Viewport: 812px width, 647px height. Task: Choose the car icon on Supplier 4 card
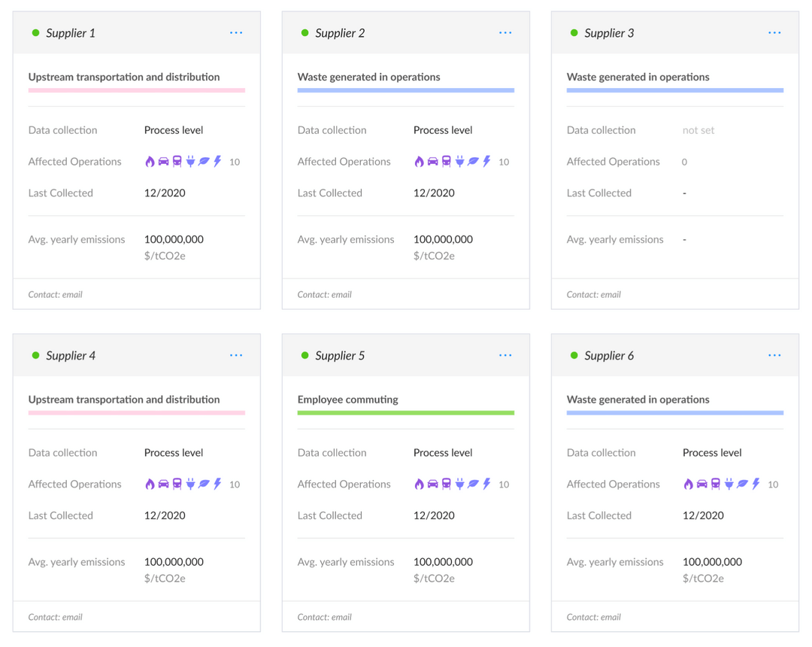point(163,484)
